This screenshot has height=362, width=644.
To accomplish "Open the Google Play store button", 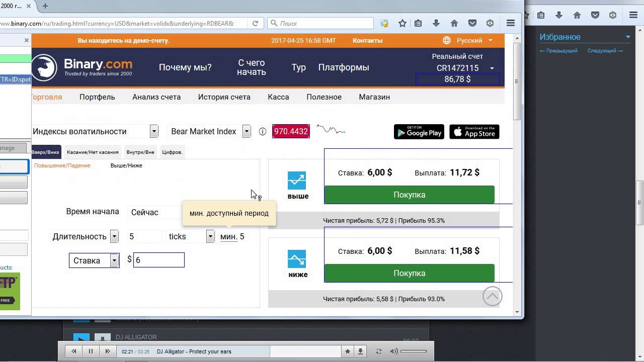I will [419, 132].
